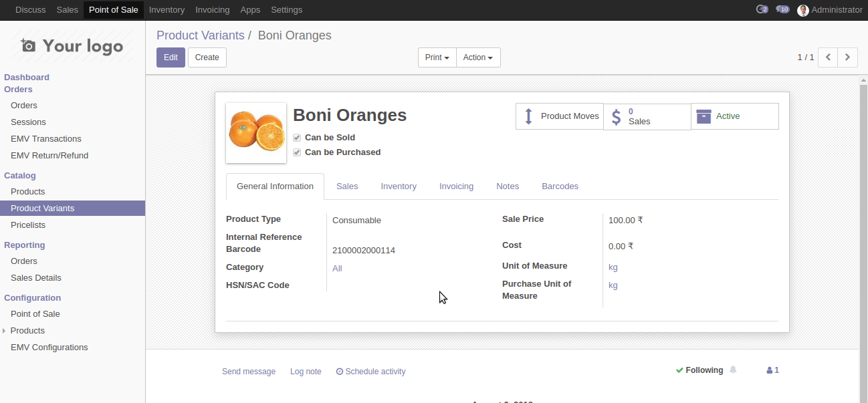Click the Active archive box icon
Screen dimensions: 868x403
click(x=703, y=116)
